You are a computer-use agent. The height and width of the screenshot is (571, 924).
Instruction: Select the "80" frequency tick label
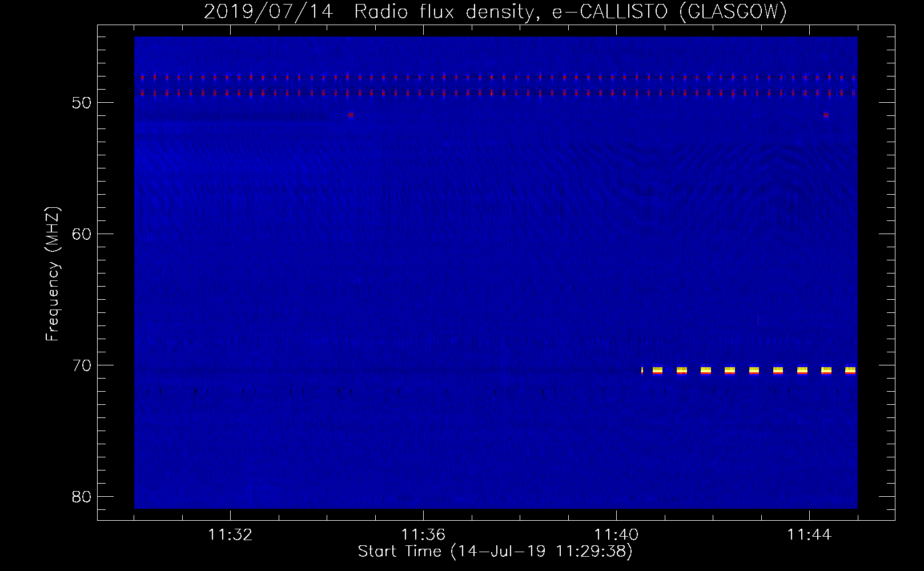(x=82, y=497)
